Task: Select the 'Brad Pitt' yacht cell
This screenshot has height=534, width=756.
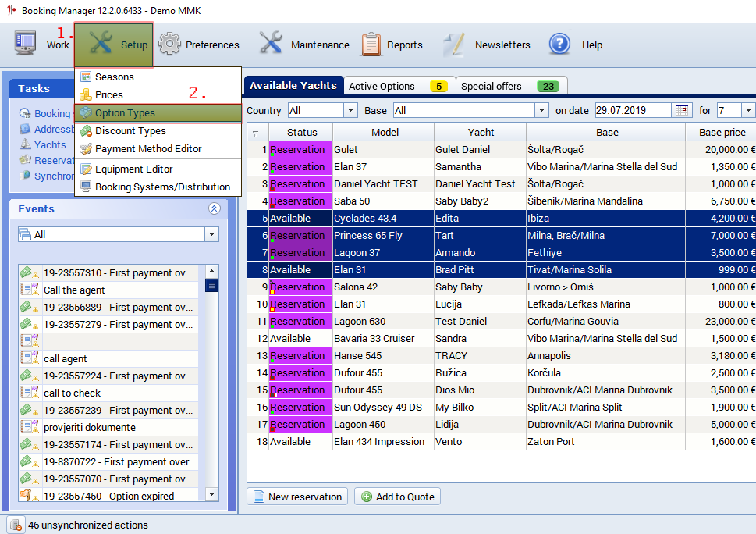Action: 480,269
